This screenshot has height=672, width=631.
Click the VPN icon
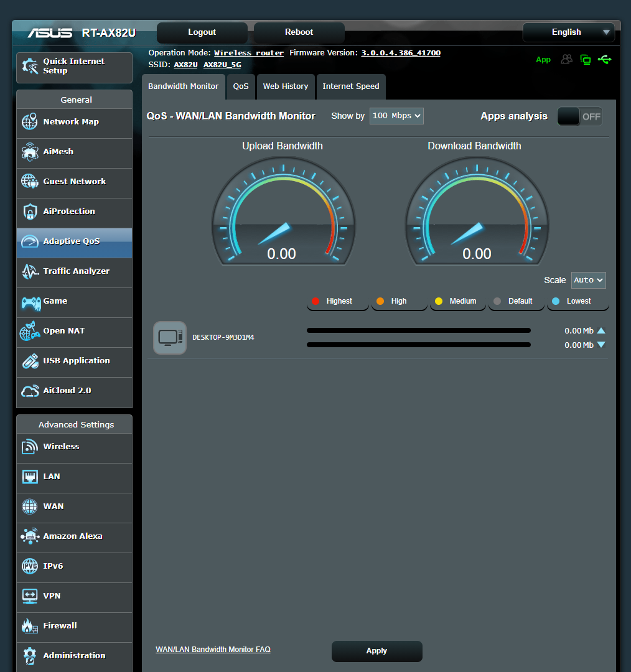click(30, 596)
